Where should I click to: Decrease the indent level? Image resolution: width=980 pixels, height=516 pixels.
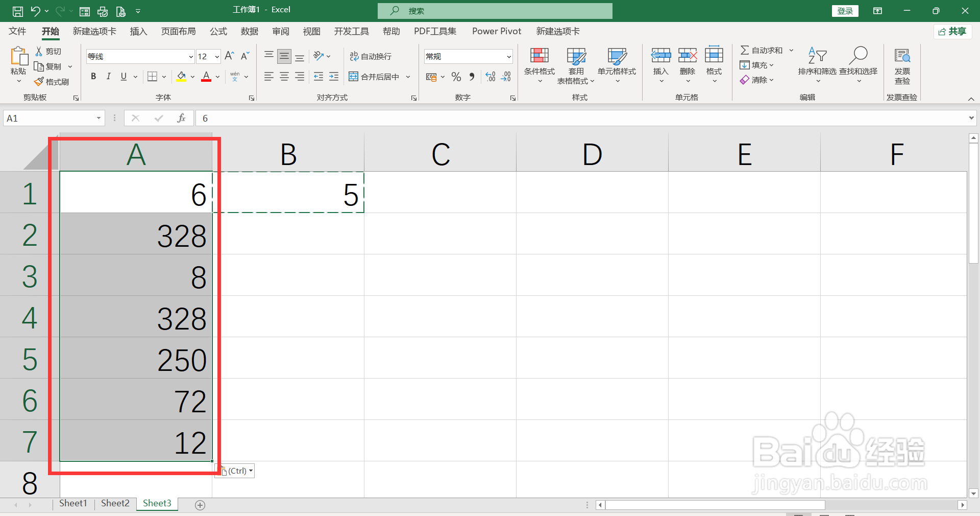pos(318,77)
